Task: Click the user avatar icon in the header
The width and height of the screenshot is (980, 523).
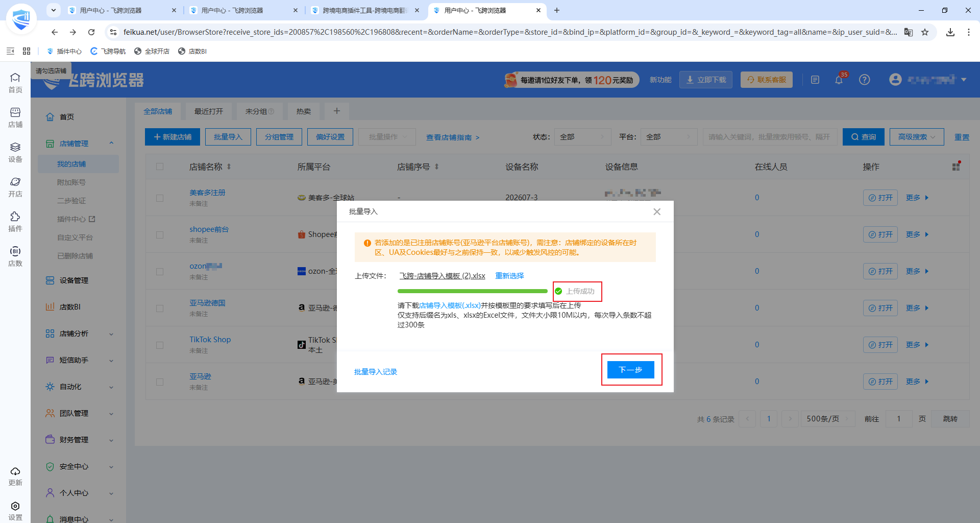Action: point(895,80)
